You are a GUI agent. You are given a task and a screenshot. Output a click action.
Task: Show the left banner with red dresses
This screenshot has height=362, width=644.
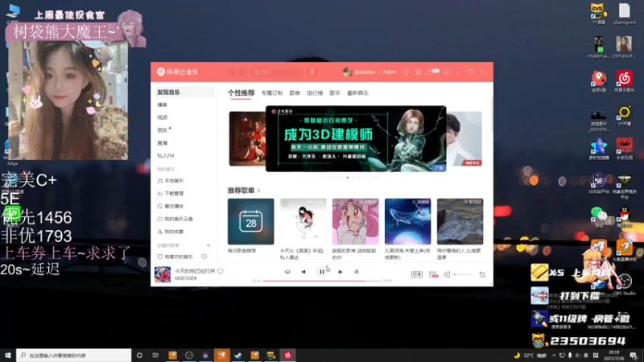point(247,138)
